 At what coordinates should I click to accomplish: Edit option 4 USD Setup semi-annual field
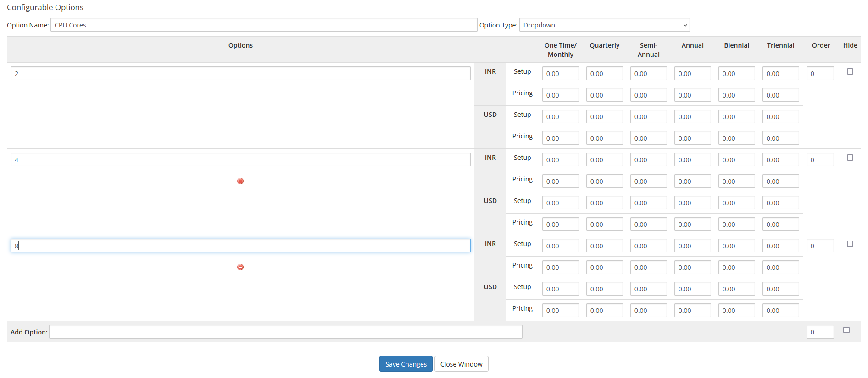point(649,203)
